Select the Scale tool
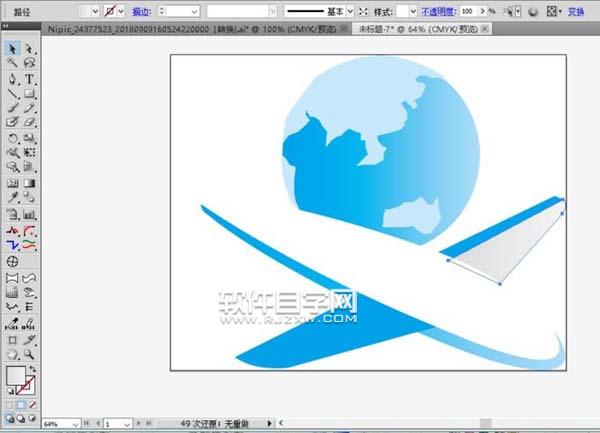 point(29,138)
